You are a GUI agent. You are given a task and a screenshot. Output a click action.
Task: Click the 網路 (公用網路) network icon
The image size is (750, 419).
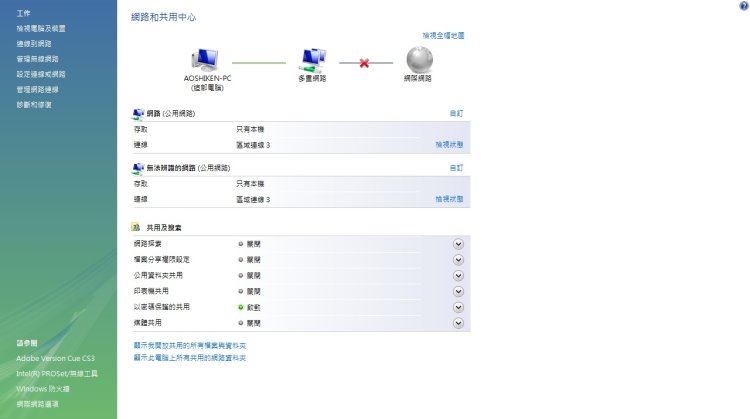coord(138,114)
